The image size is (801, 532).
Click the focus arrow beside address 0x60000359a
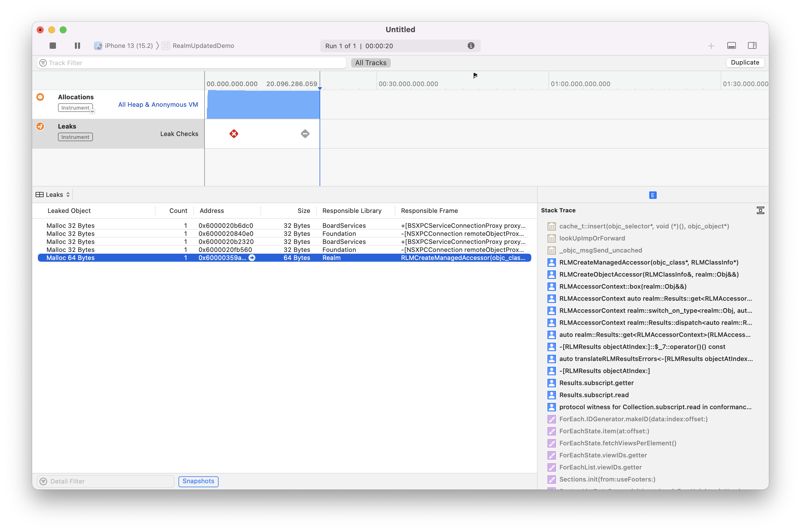coord(252,258)
